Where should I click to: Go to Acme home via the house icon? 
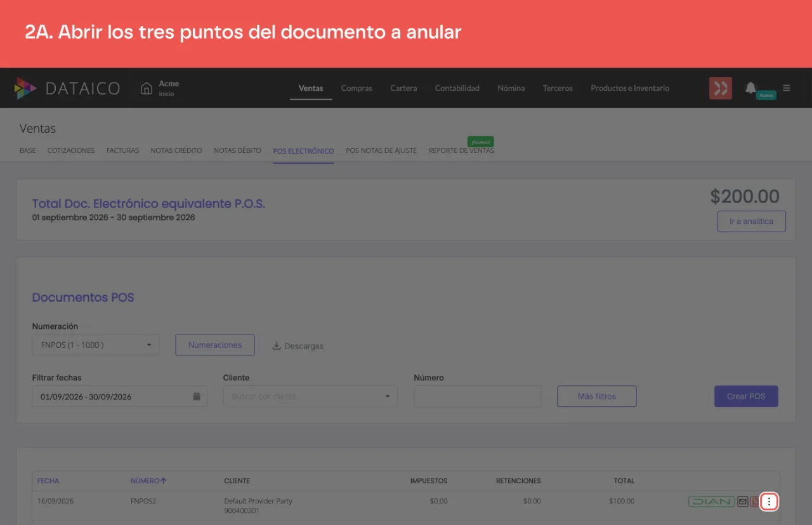tap(147, 88)
